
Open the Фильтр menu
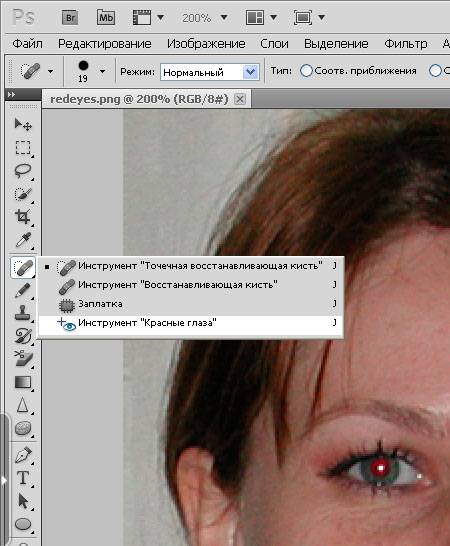coord(406,44)
